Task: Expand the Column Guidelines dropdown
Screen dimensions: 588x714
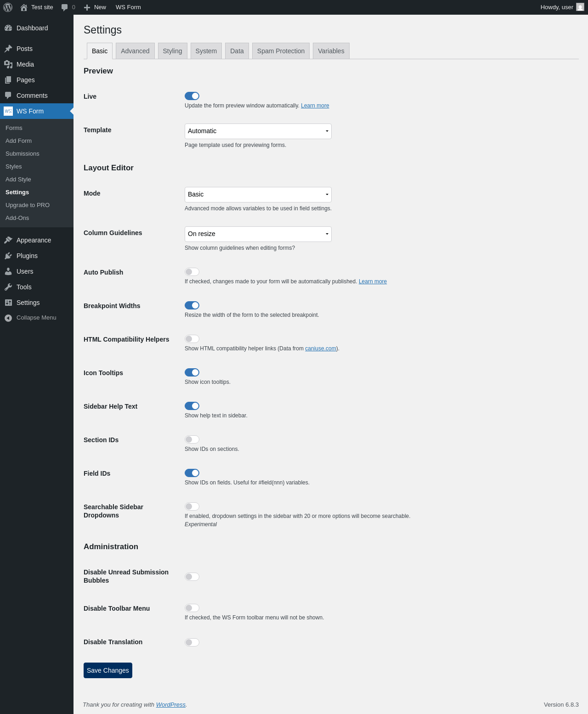Action: [x=258, y=234]
